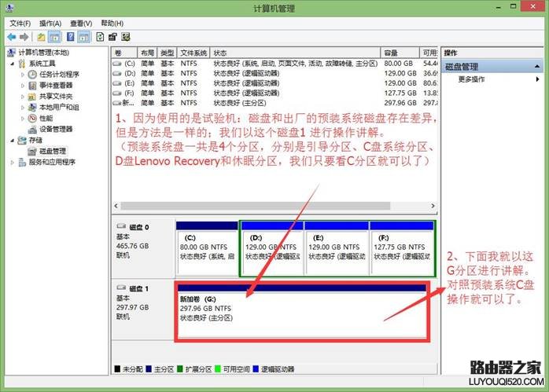Click the 297.97 GB size text of 磁盘 1

click(x=132, y=307)
